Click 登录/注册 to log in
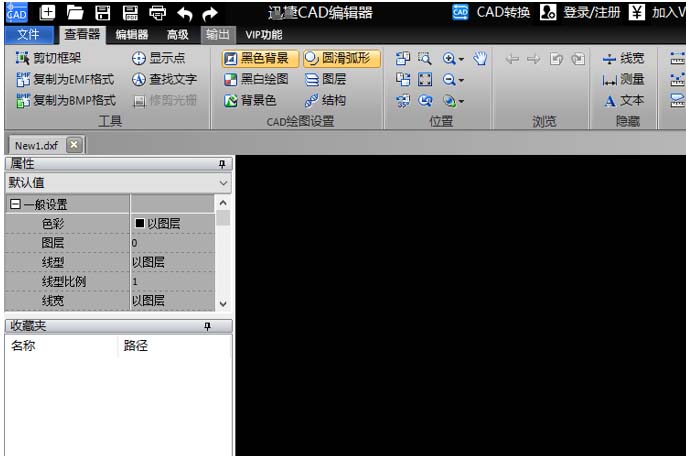The height and width of the screenshot is (456, 686). click(x=580, y=12)
